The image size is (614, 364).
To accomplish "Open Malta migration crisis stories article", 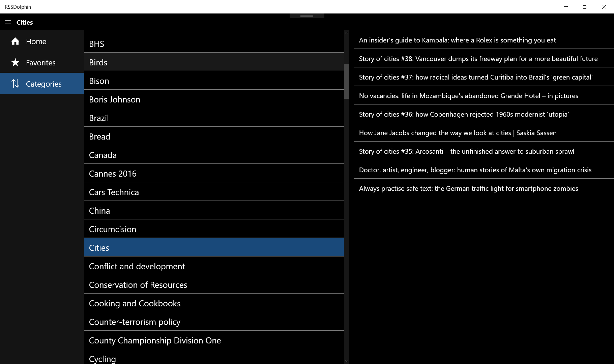I will 484,170.
